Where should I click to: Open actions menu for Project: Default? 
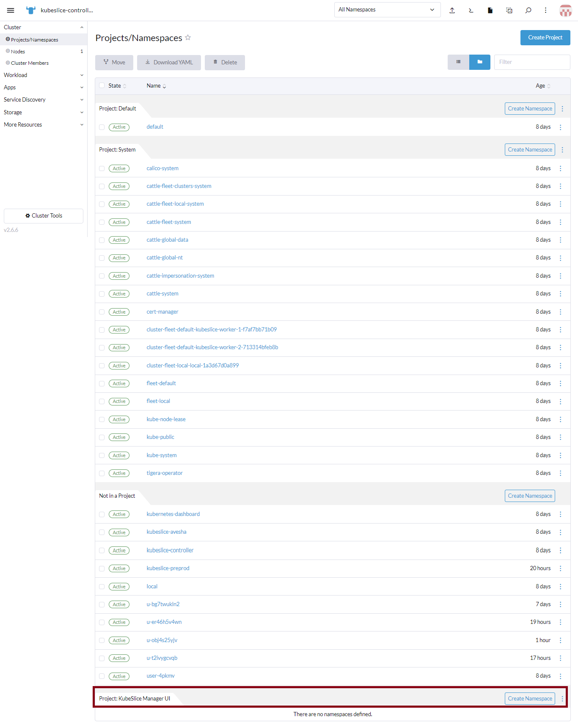pyautogui.click(x=562, y=109)
